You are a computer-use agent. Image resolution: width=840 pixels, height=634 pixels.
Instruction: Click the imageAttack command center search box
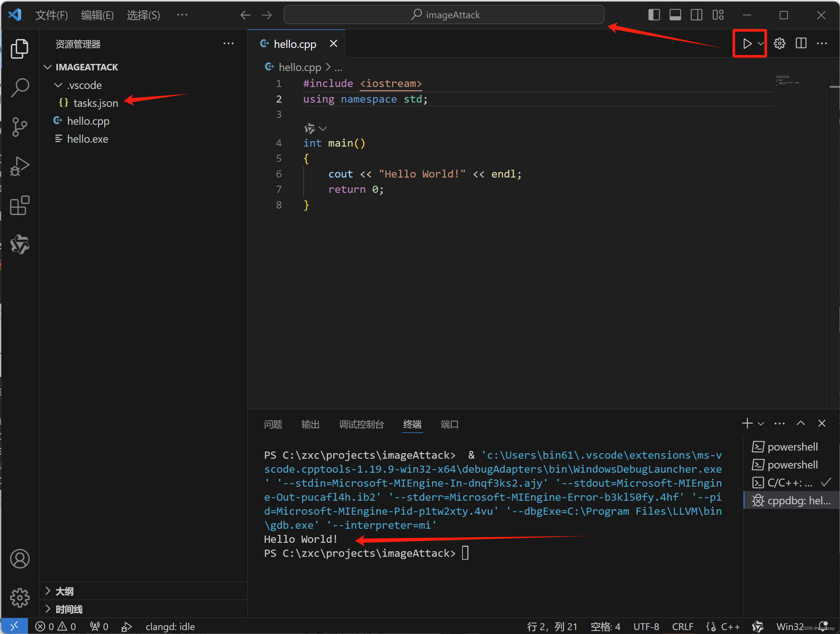(x=444, y=15)
